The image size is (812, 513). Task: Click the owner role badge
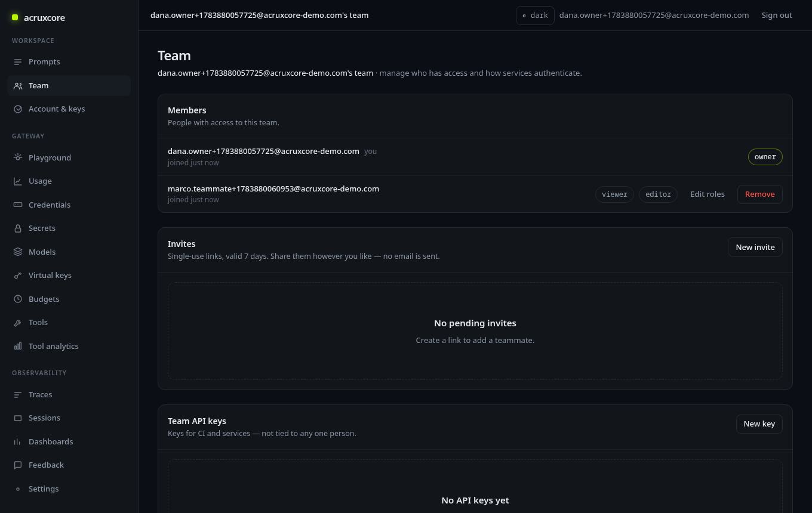[765, 157]
